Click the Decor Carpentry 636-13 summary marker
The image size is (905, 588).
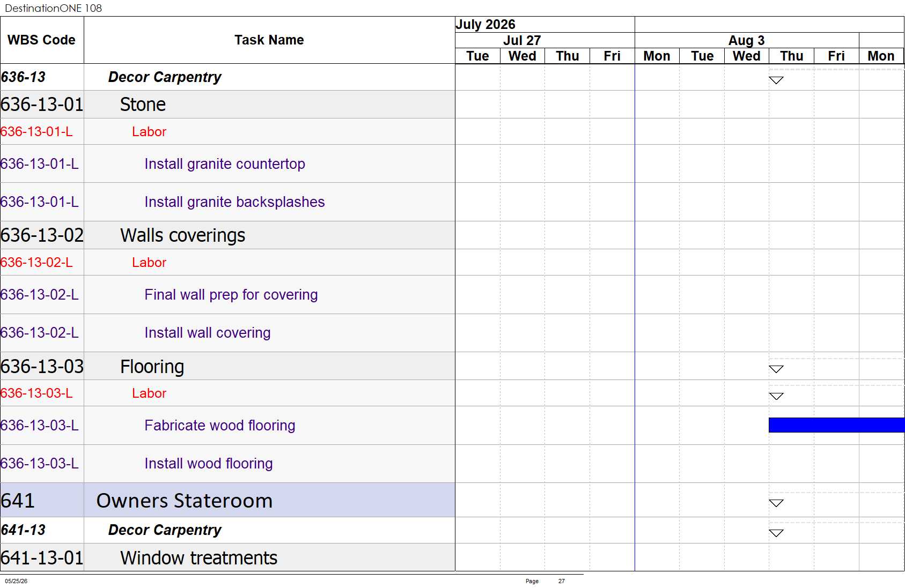776,80
